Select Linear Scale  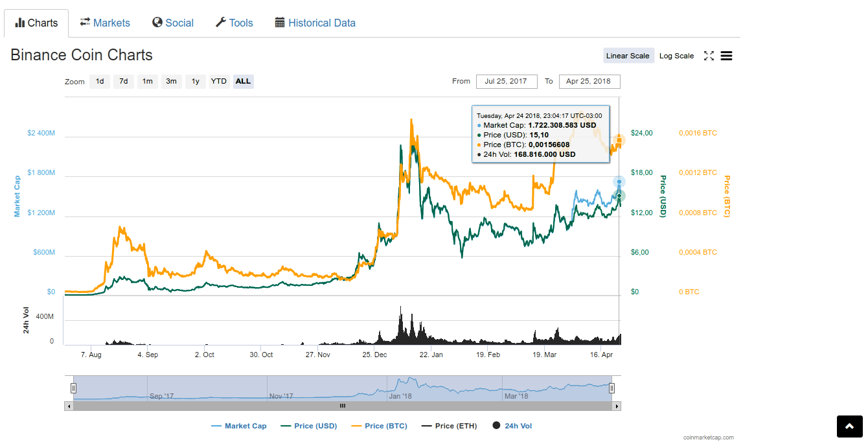(628, 56)
